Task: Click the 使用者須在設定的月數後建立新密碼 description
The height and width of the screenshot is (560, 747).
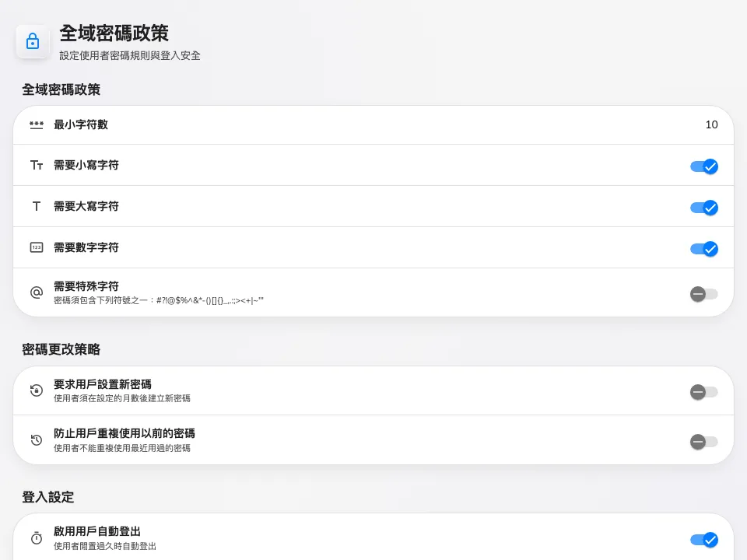Action: 122,398
